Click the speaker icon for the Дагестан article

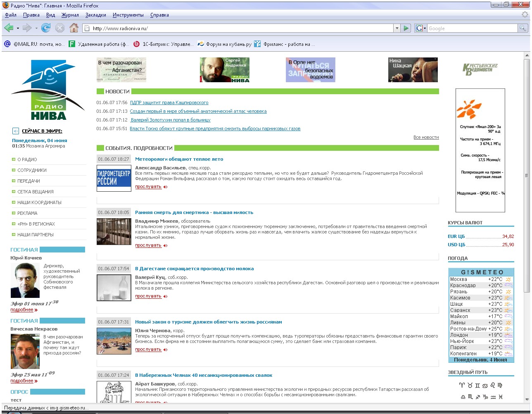tap(165, 296)
